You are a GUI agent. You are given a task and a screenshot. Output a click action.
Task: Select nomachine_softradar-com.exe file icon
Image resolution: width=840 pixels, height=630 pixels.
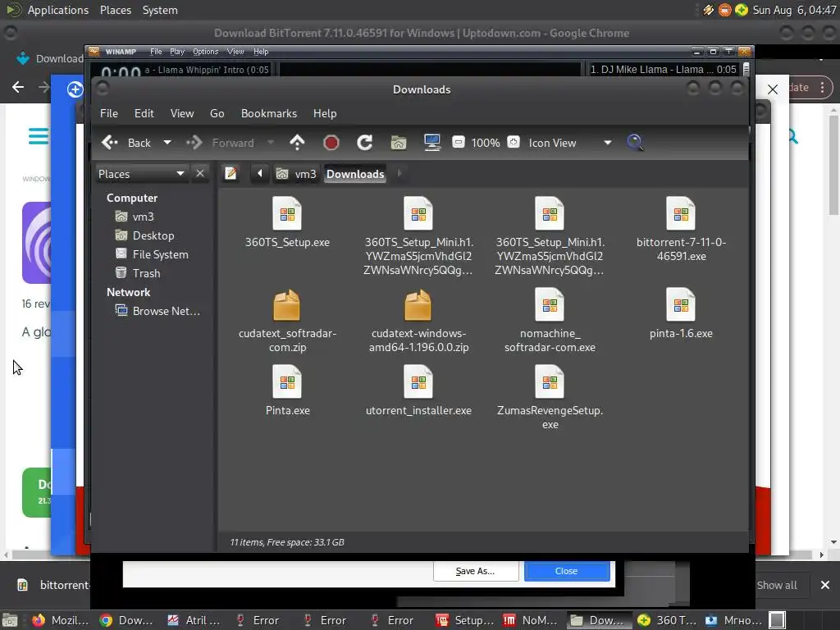(x=550, y=304)
